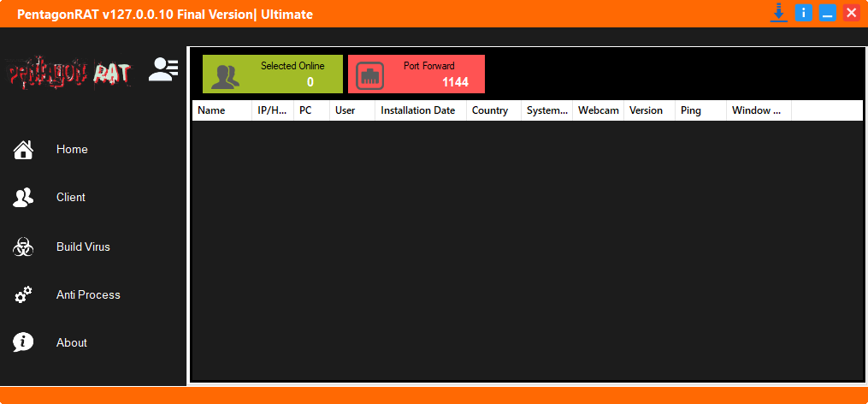Click the ethernet port icon in red tile
The height and width of the screenshot is (404, 868).
370,75
